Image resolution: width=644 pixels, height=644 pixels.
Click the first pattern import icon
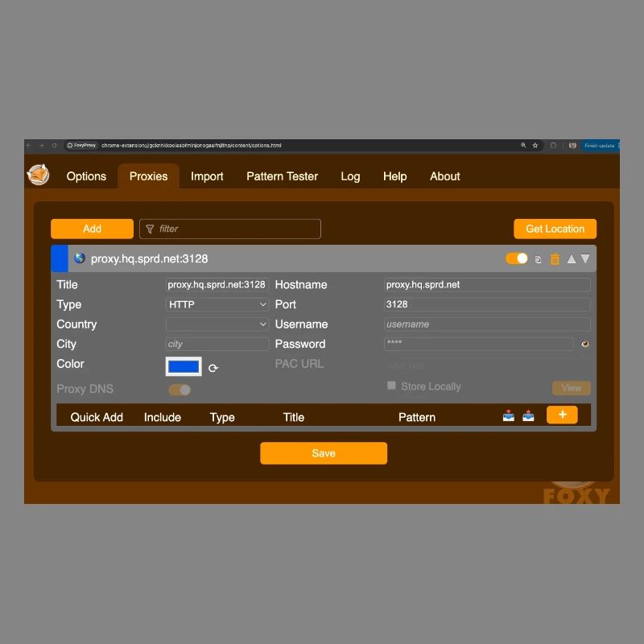509,416
